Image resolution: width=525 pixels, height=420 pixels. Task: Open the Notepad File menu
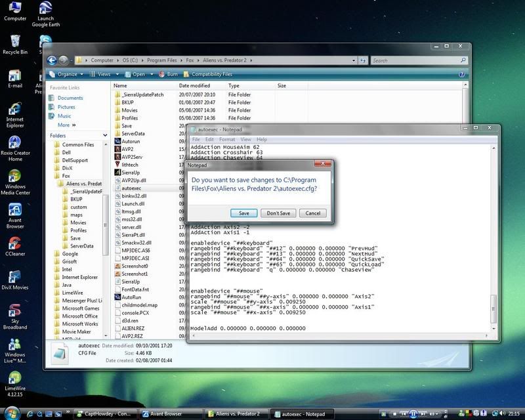pyautogui.click(x=196, y=139)
